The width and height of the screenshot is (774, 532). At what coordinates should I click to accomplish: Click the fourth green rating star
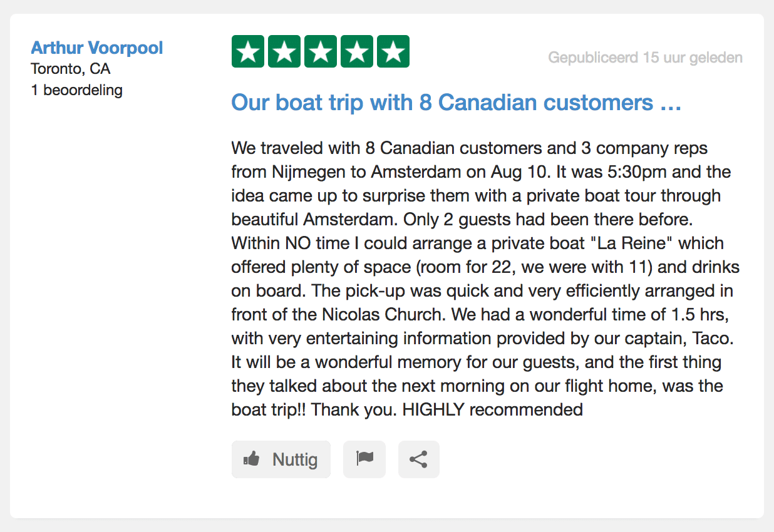[x=357, y=51]
